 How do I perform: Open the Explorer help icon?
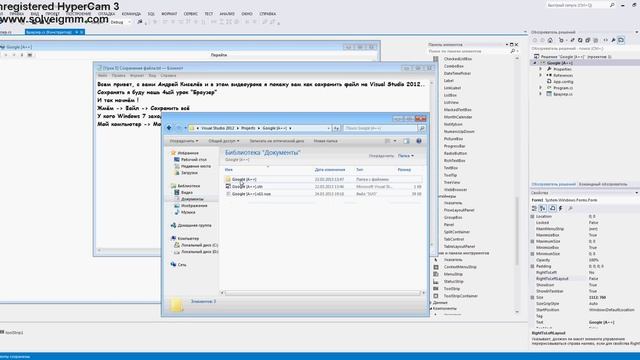click(419, 141)
